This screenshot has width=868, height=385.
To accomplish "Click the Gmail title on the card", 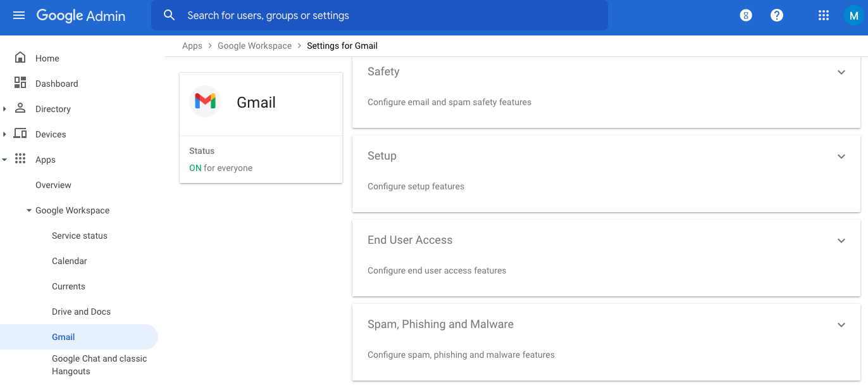I will point(256,103).
